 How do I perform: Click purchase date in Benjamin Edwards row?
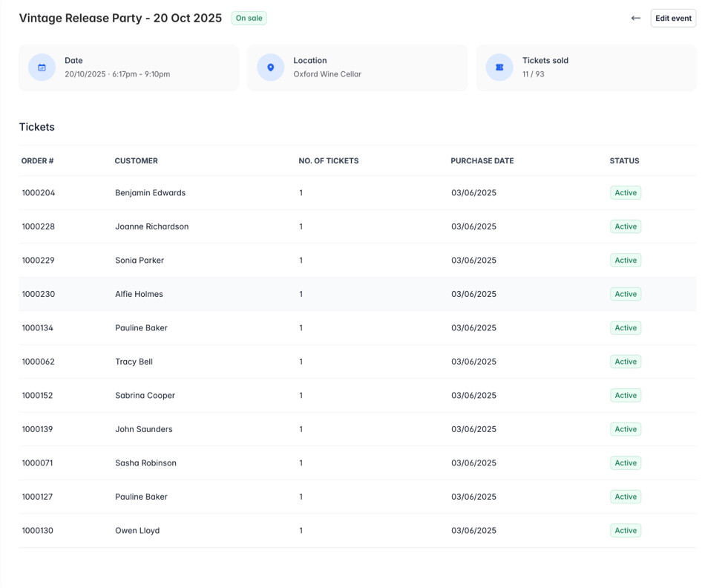474,192
